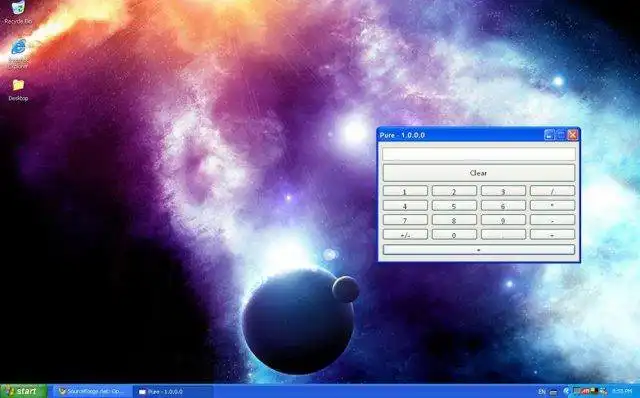This screenshot has width=640, height=398.
Task: Click the 2 digit button
Action: 454,191
